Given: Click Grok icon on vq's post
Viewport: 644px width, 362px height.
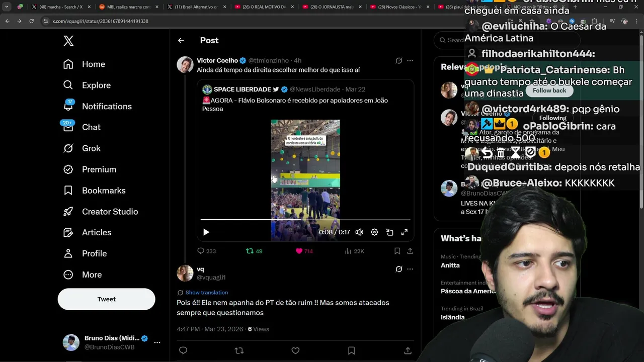Looking at the screenshot, I should [x=399, y=269].
